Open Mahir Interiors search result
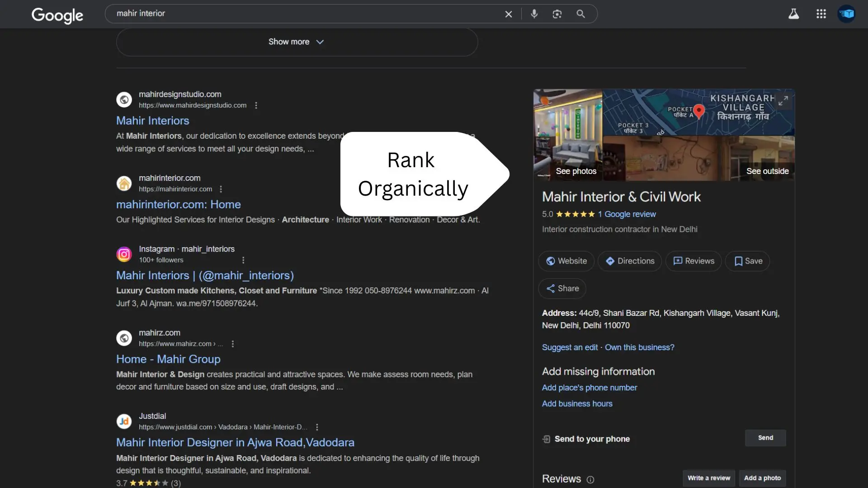Viewport: 868px width, 488px height. [152, 121]
